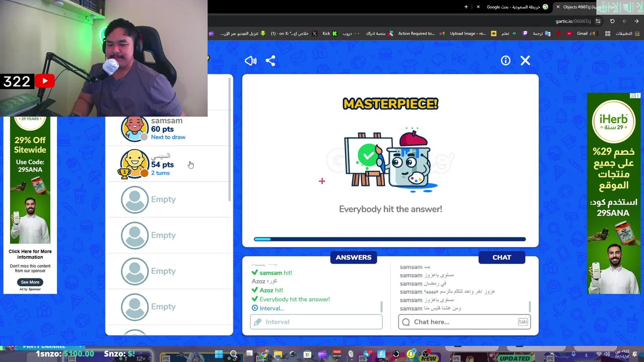Screen dimensions: 644x362
Task: Open Telegram from the taskbar
Action: [366, 354]
